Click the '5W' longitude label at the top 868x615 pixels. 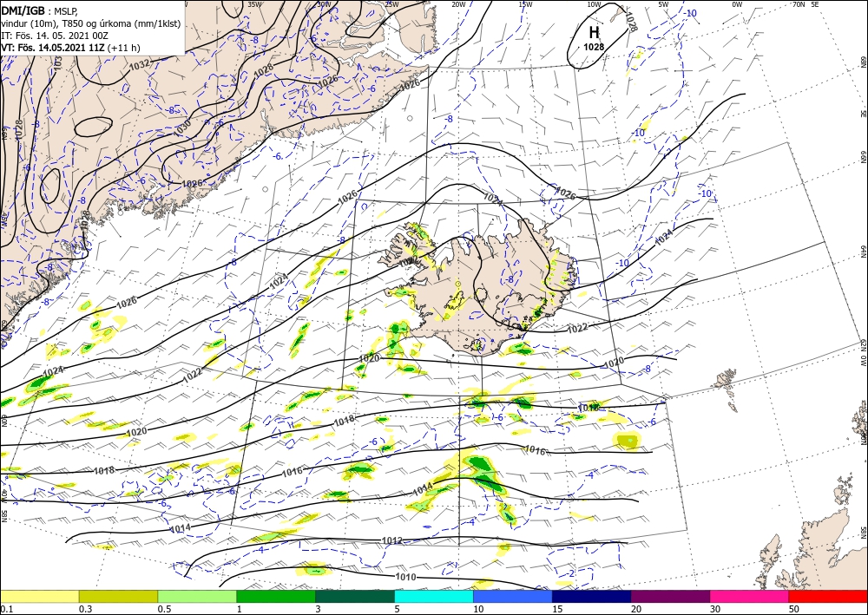(664, 4)
